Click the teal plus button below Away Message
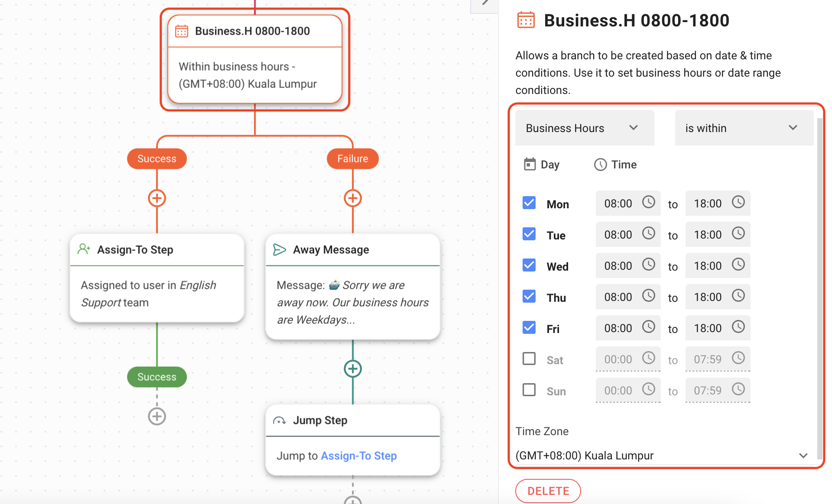This screenshot has width=832, height=504. [353, 369]
